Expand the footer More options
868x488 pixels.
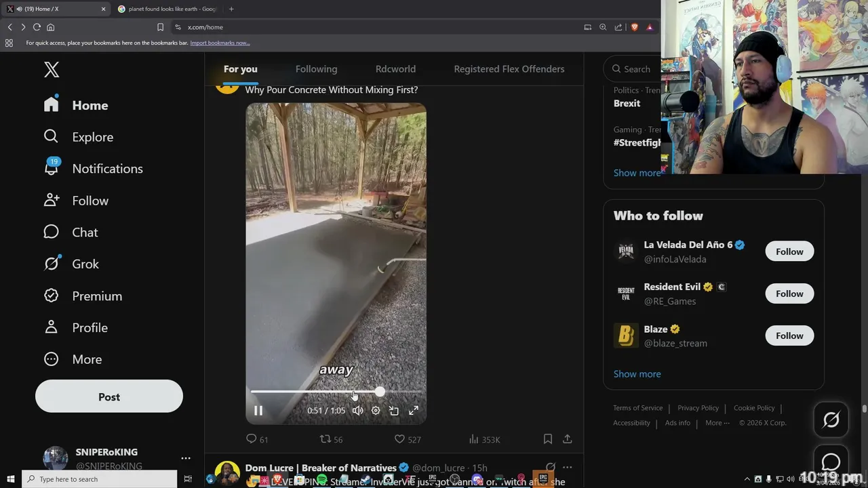(x=717, y=423)
